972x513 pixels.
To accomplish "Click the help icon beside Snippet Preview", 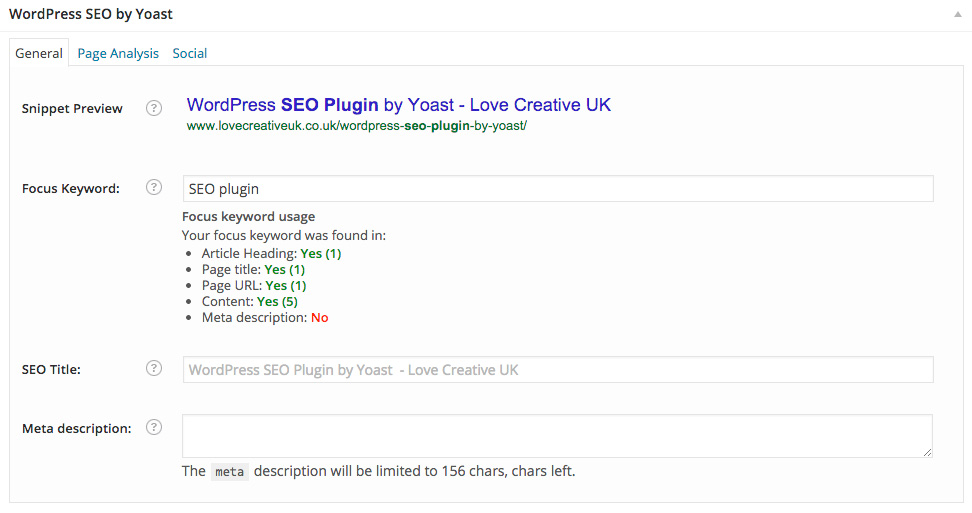I will click(x=154, y=108).
